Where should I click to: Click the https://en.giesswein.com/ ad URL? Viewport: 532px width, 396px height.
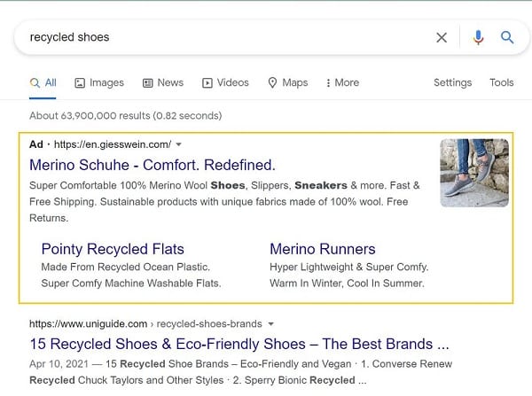point(113,144)
